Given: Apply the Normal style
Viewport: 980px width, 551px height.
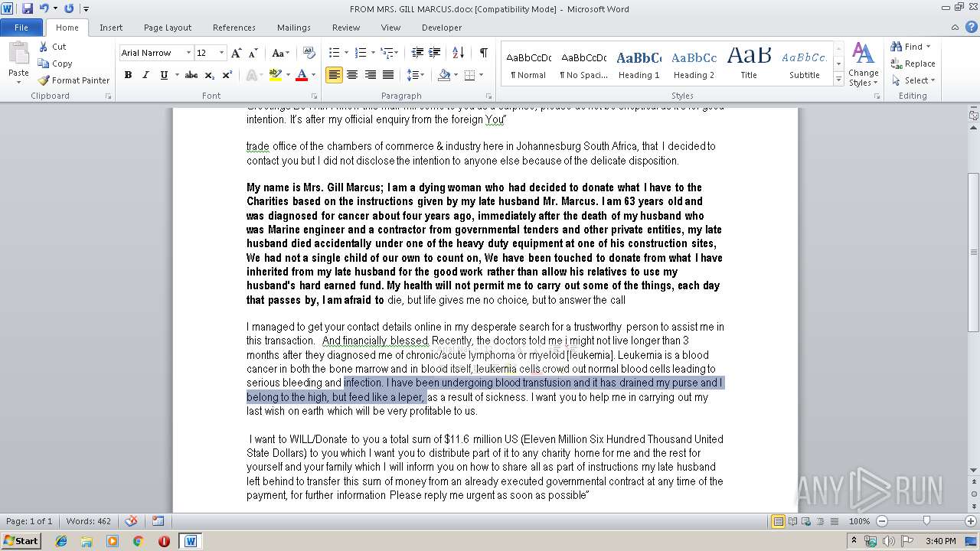Looking at the screenshot, I should 528,64.
